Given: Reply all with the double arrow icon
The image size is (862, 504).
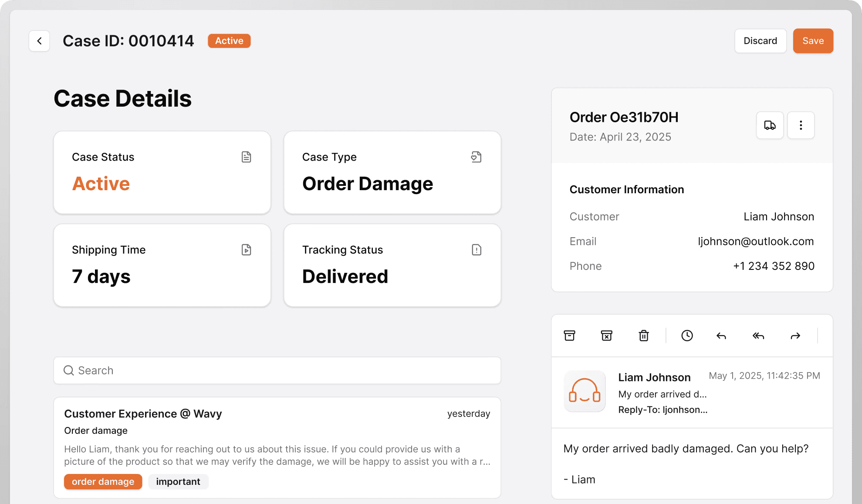Looking at the screenshot, I should [x=758, y=336].
